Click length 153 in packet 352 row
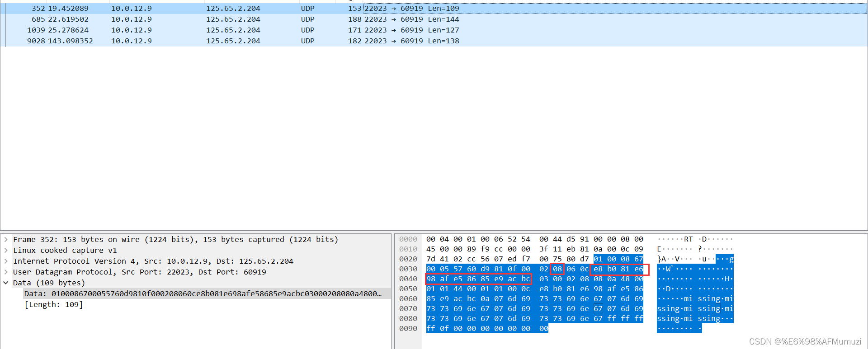Image resolution: width=868 pixels, height=349 pixels. [x=355, y=9]
